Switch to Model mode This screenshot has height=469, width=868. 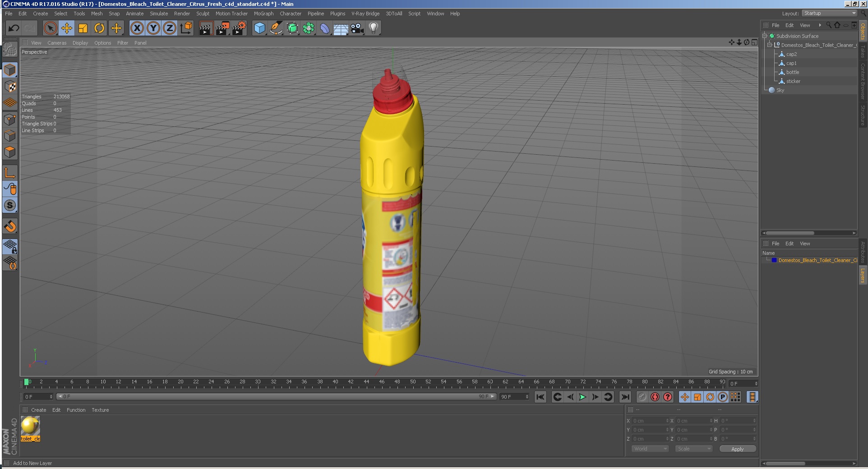click(x=10, y=70)
